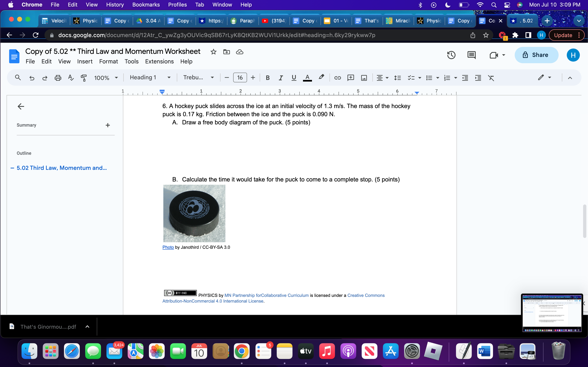Screen dimensions: 588x367
Task: Open version history with the clock icon
Action: coord(451,55)
